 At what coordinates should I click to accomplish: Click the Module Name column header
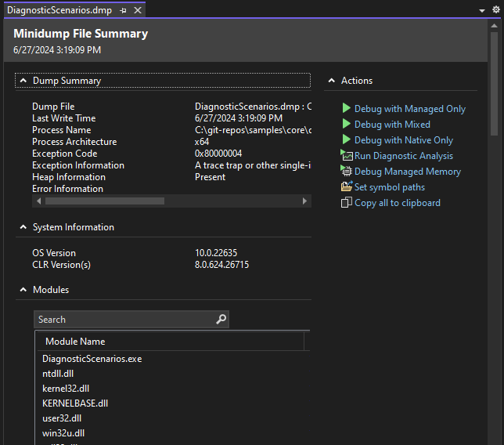pyautogui.click(x=75, y=342)
